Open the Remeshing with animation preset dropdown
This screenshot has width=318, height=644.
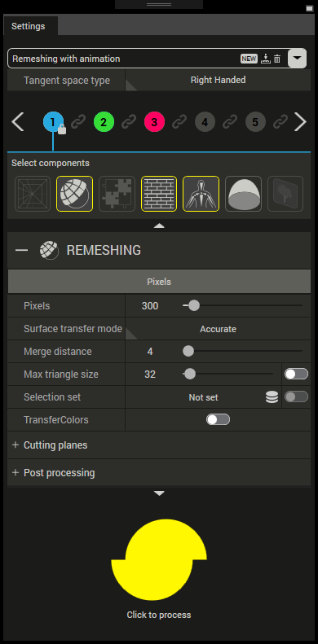(297, 59)
